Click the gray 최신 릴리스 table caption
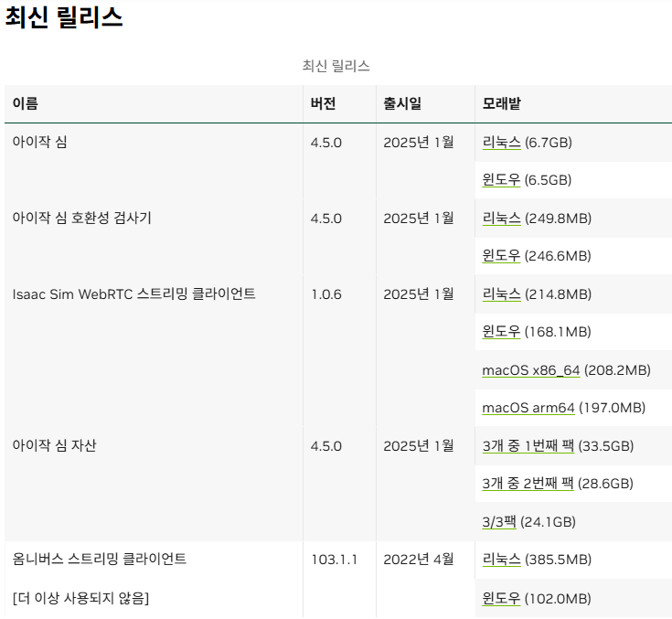This screenshot has height=619, width=672. coord(336,66)
